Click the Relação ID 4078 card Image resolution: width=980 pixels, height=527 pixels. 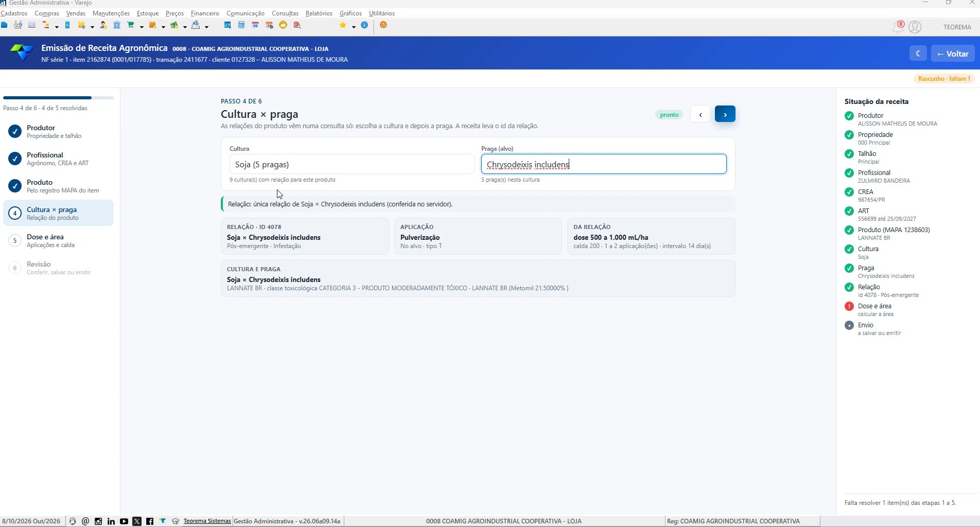305,236
